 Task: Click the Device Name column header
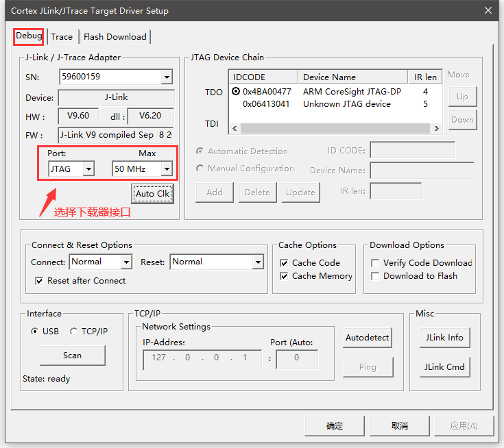[353, 77]
